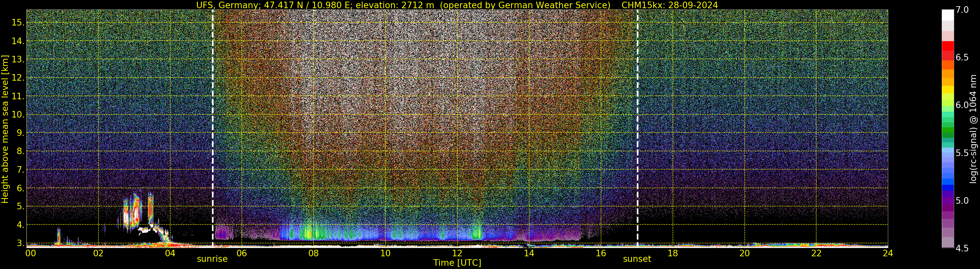
Task: Click the colorbar '4.5' value label
Action: pyautogui.click(x=962, y=248)
